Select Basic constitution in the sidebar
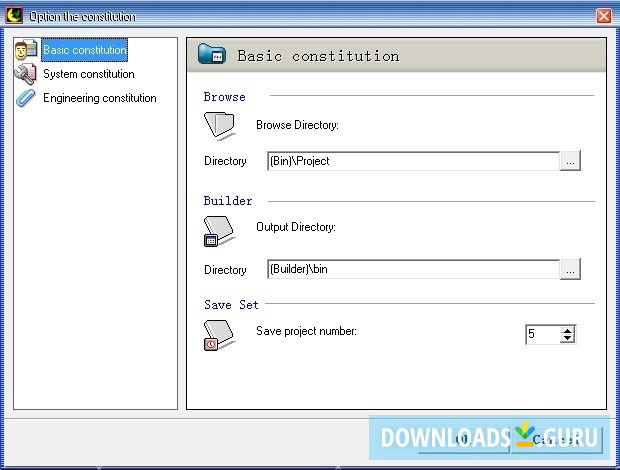Viewport: 620px width, 470px height. [x=84, y=50]
